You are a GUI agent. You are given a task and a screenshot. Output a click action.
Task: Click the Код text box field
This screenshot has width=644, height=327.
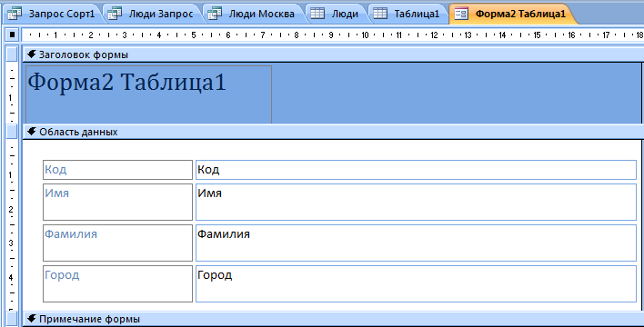416,170
